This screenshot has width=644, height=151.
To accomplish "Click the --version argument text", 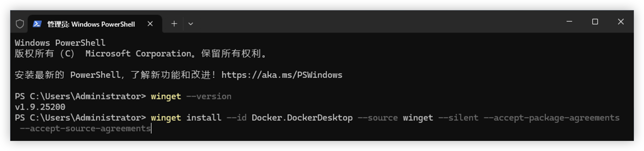I will (x=209, y=96).
